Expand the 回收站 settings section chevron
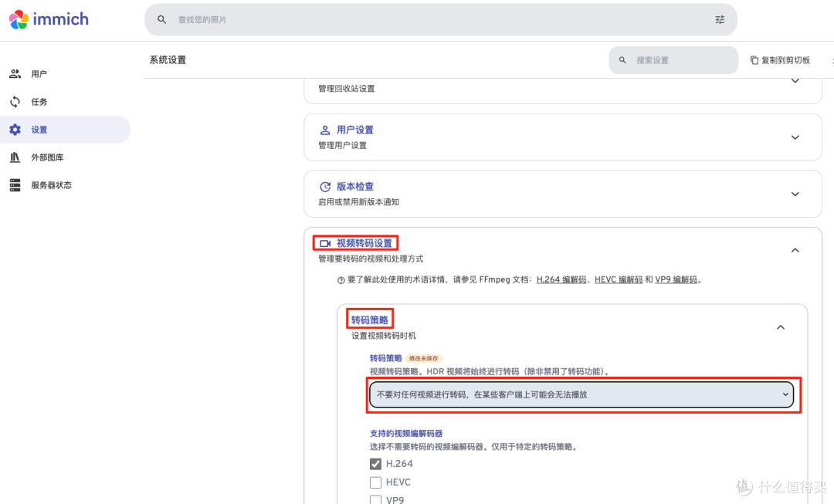 (x=795, y=81)
